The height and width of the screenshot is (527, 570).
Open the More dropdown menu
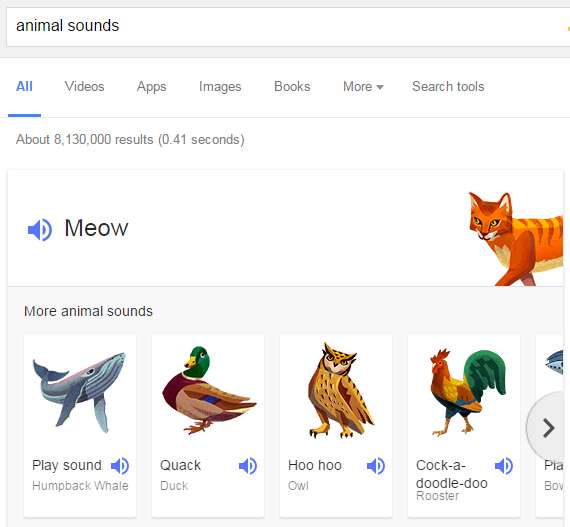(363, 87)
